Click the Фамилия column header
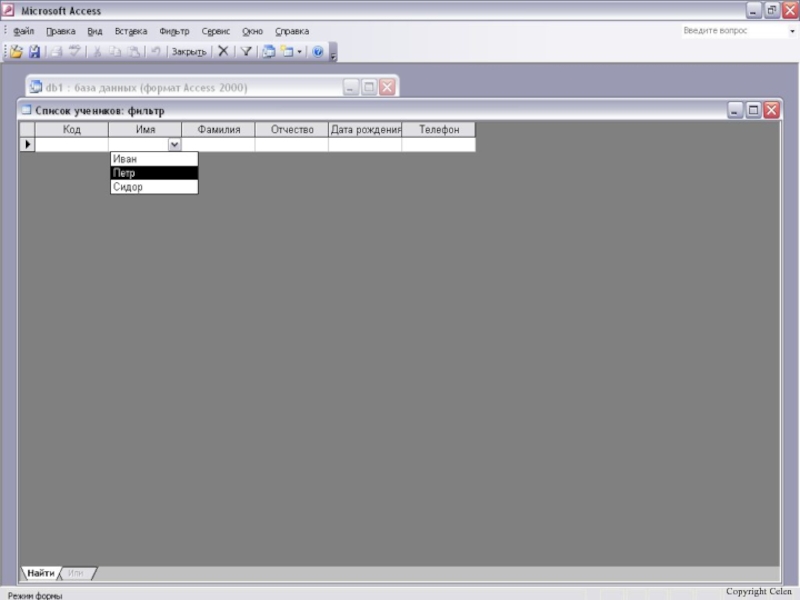 click(218, 130)
